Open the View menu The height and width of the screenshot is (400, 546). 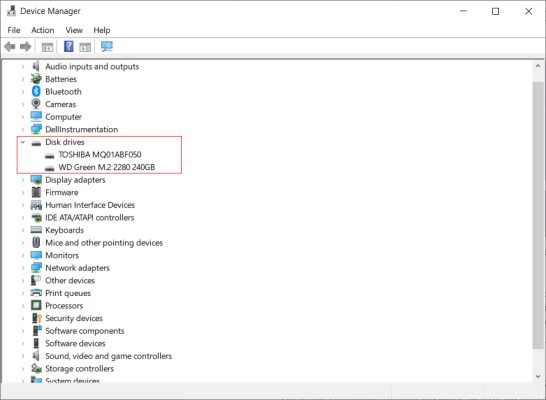tap(74, 30)
